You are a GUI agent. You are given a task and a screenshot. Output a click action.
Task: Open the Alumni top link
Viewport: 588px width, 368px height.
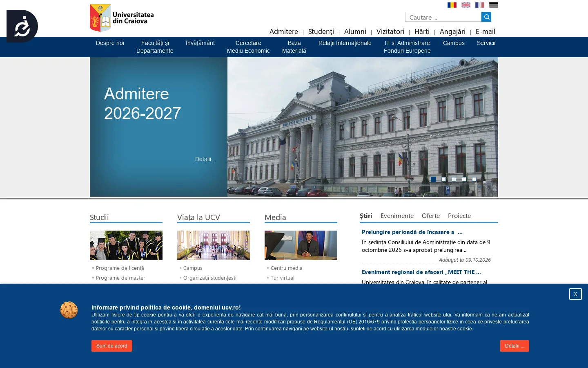[x=355, y=31]
